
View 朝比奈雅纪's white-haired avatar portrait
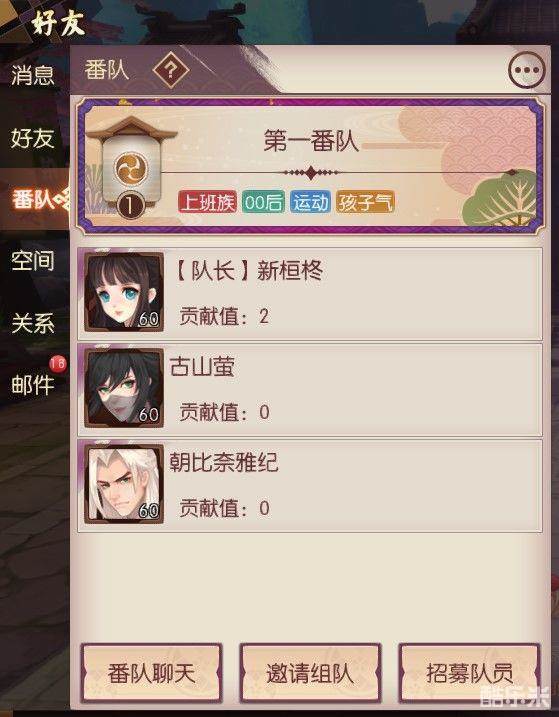[124, 484]
